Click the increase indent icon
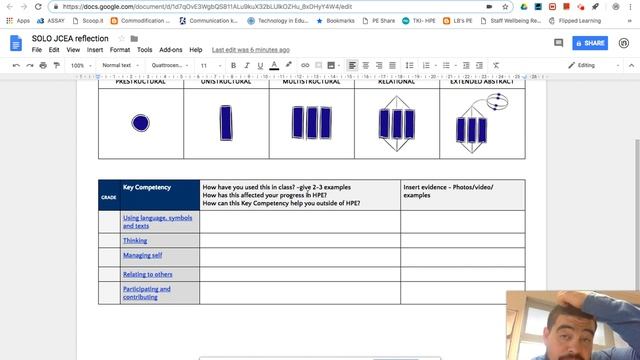This screenshot has width=640, height=360. 480,65
